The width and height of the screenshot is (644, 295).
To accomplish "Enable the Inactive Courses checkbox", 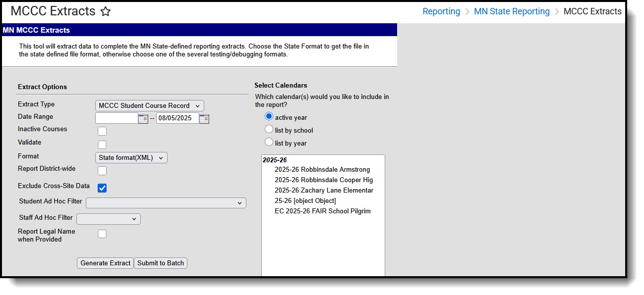I will tap(102, 131).
